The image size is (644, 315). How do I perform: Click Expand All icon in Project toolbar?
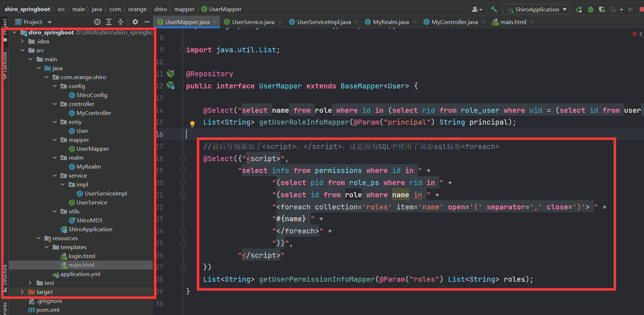(x=109, y=22)
